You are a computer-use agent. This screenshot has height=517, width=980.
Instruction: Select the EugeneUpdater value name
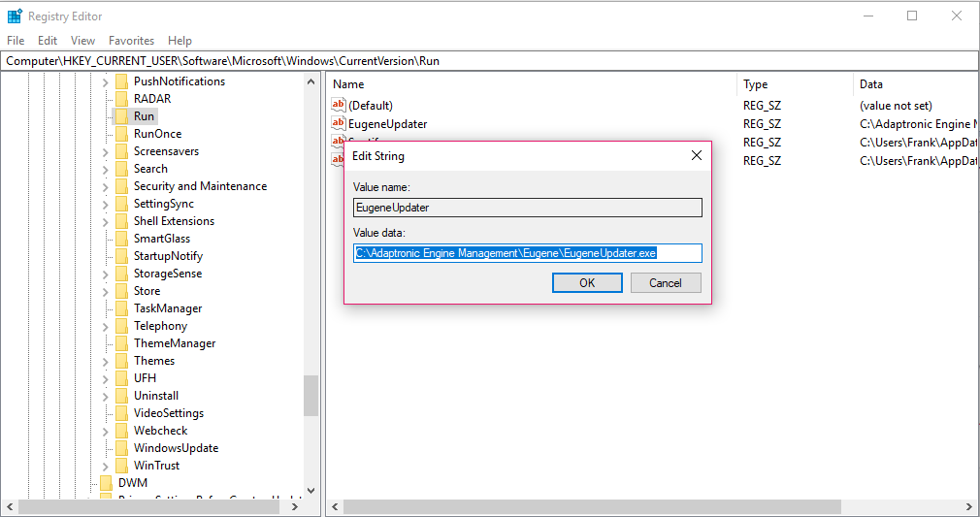coord(387,124)
